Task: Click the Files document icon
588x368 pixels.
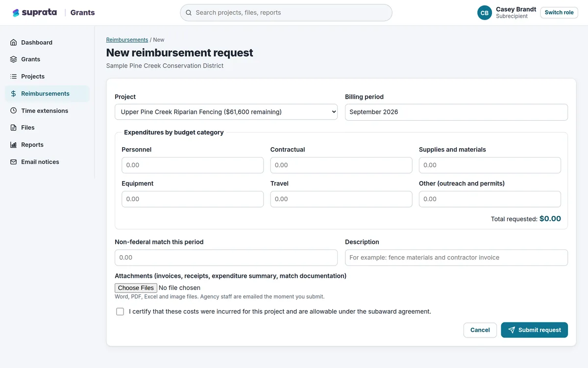Action: tap(13, 128)
